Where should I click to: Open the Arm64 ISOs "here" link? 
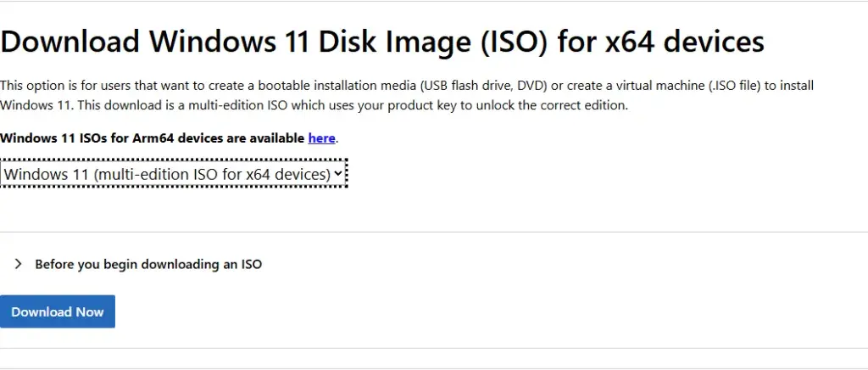(321, 137)
